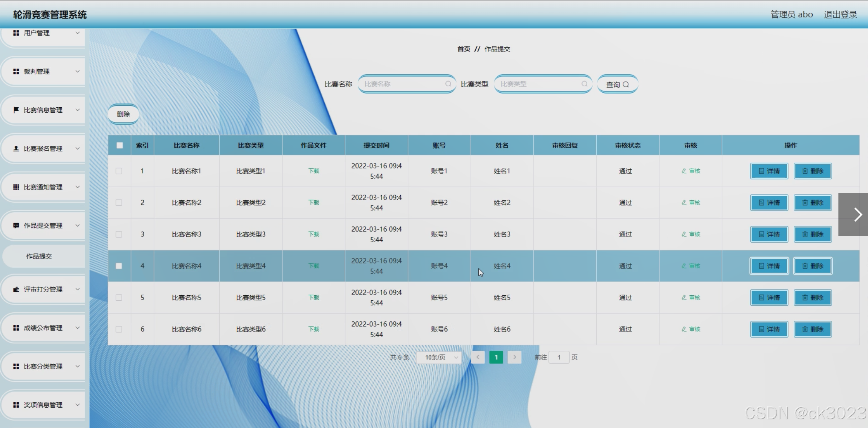Click the person icon beside 比赛报名管理

click(16, 148)
